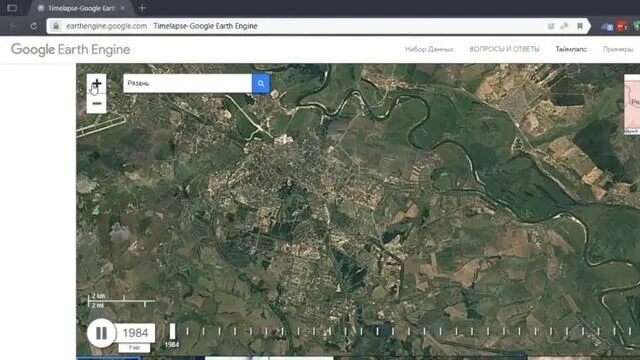The image size is (640, 360).
Task: Open the Примеры navigation link
Action: click(x=618, y=49)
